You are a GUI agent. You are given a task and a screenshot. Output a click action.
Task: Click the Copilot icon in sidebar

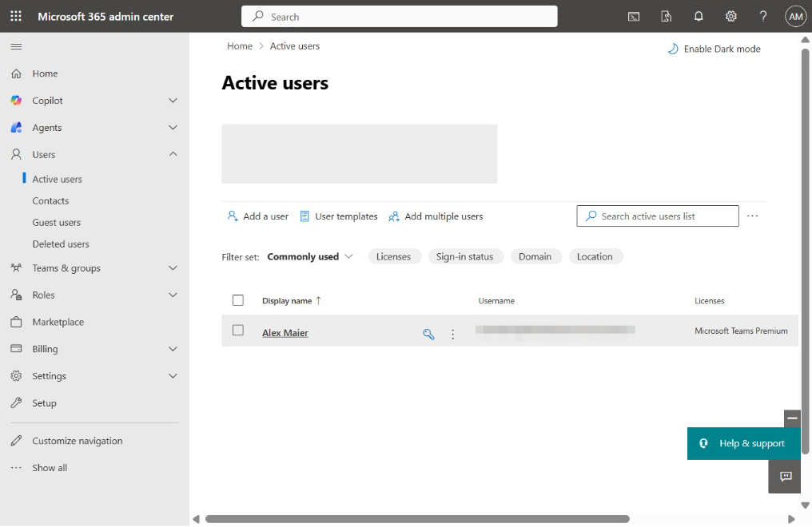(x=17, y=101)
